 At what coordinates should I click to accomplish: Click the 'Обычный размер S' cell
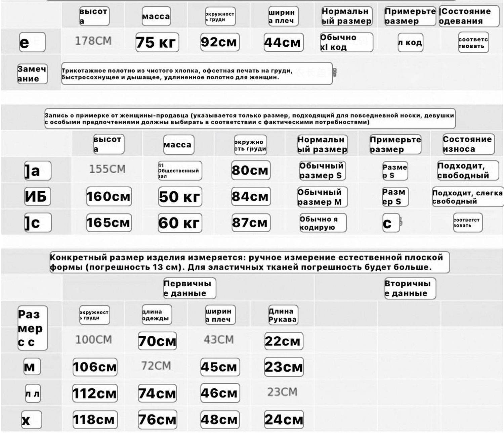(x=322, y=171)
